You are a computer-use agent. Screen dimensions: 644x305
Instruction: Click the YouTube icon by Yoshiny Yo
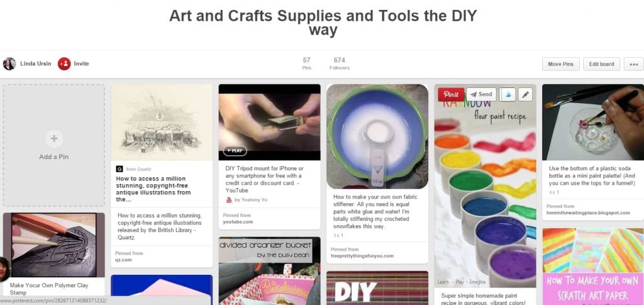pos(229,200)
